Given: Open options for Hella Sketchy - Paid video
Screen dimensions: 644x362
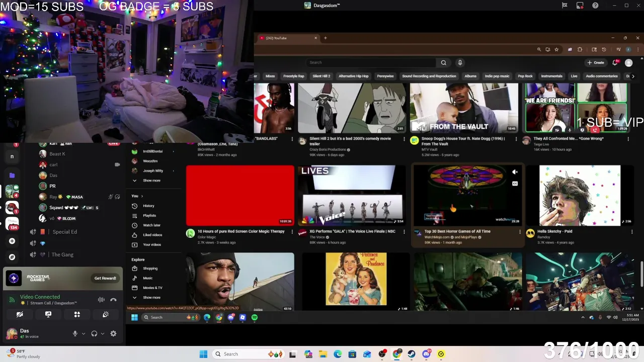Looking at the screenshot, I should click(x=632, y=232).
